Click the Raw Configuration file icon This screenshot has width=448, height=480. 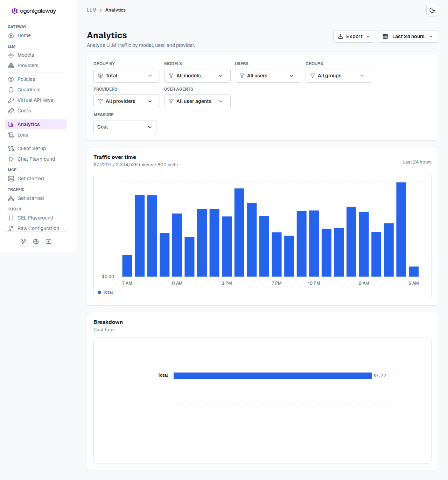click(11, 228)
